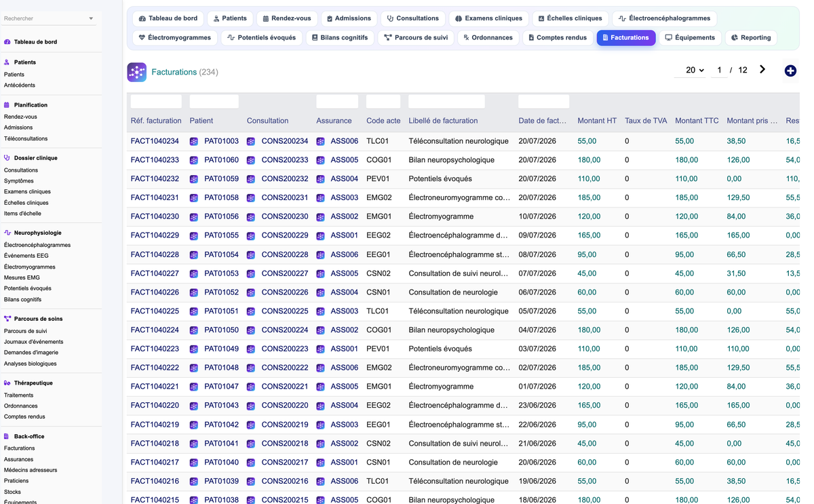This screenshot has width=814, height=504.
Task: Click patient icon beside PAT01040
Action: point(194,463)
